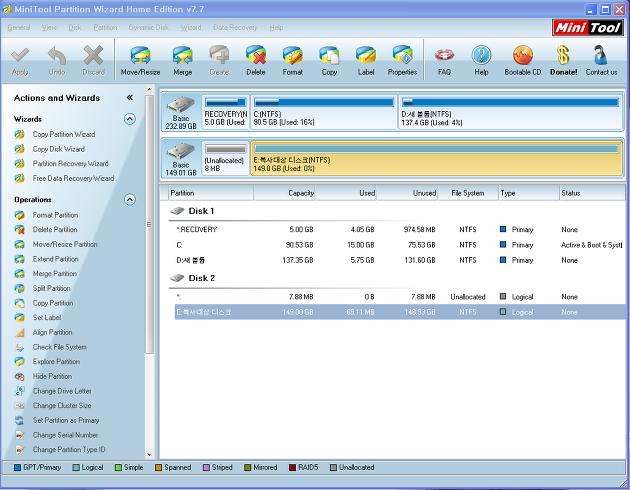Open the Partition menu
This screenshot has width=630, height=490.
tap(105, 27)
